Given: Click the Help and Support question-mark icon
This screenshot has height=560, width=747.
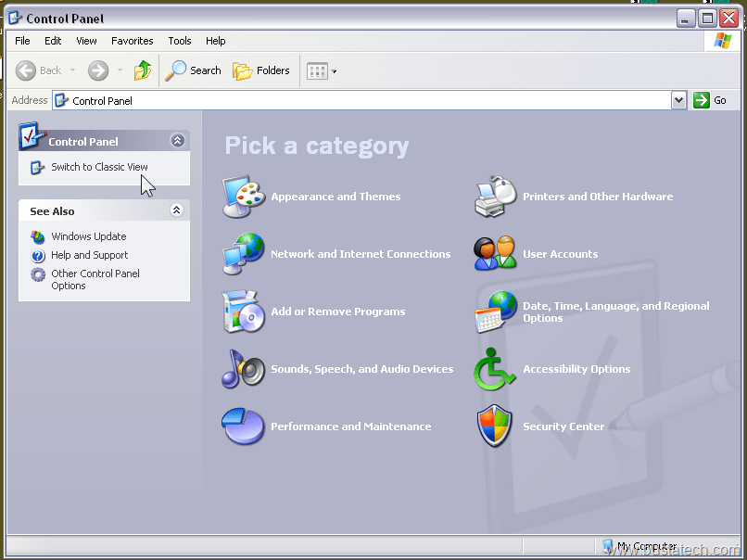Looking at the screenshot, I should [38, 256].
